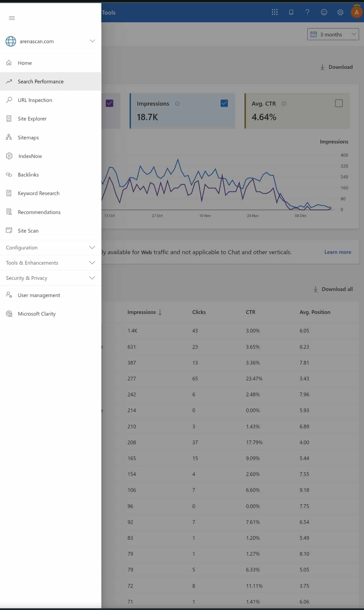Click the Learn more link
Screen dimensions: 364x610
337,252
